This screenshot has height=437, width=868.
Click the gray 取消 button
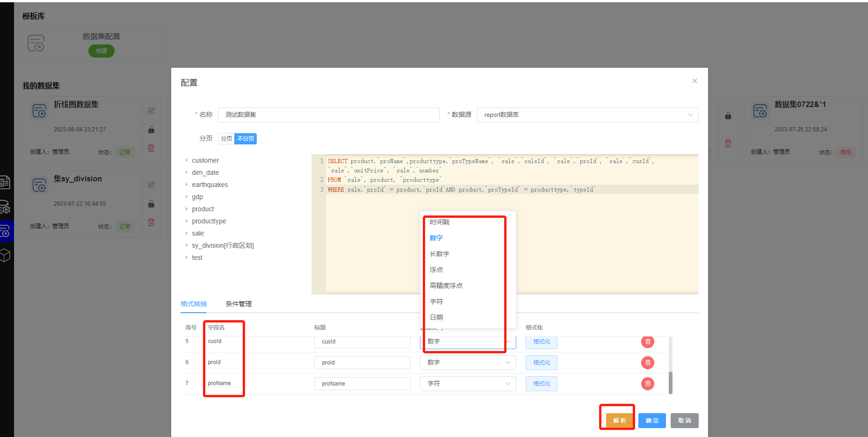[x=684, y=421]
